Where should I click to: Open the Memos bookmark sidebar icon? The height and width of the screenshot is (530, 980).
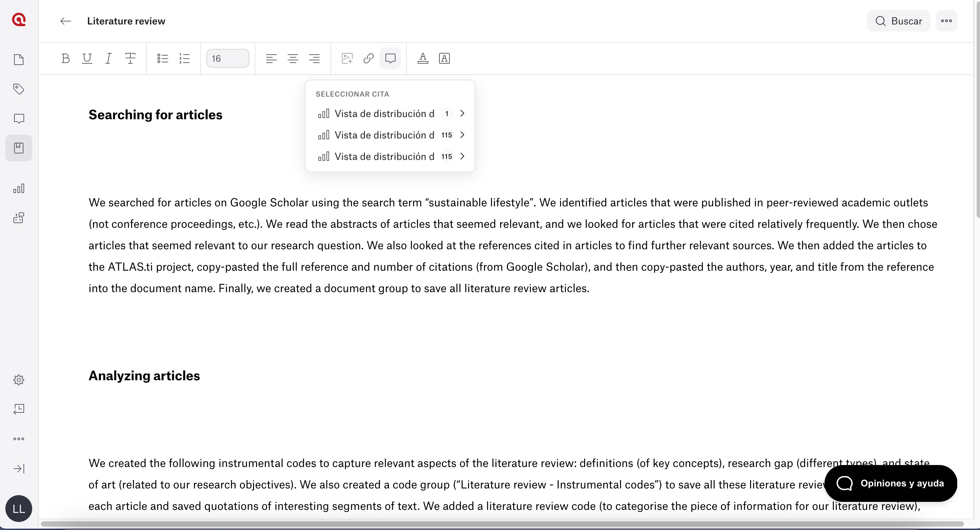[19, 148]
